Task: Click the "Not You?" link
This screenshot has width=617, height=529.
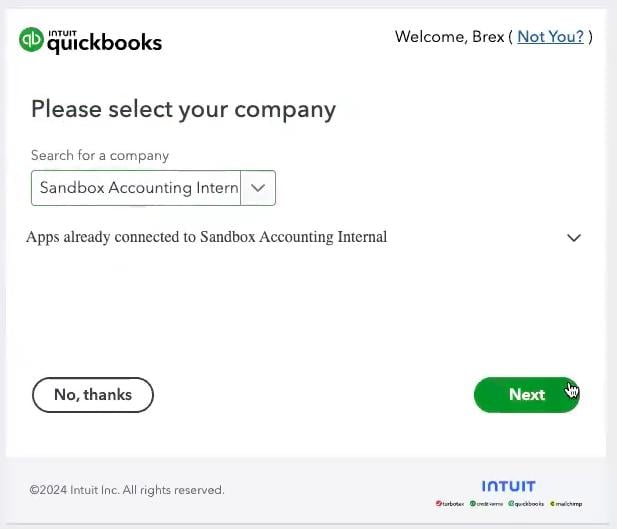Action: pos(550,37)
